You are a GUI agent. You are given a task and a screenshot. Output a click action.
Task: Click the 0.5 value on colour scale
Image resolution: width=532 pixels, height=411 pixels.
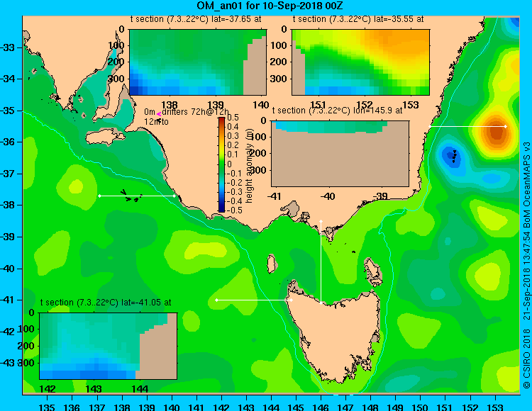[x=233, y=118]
